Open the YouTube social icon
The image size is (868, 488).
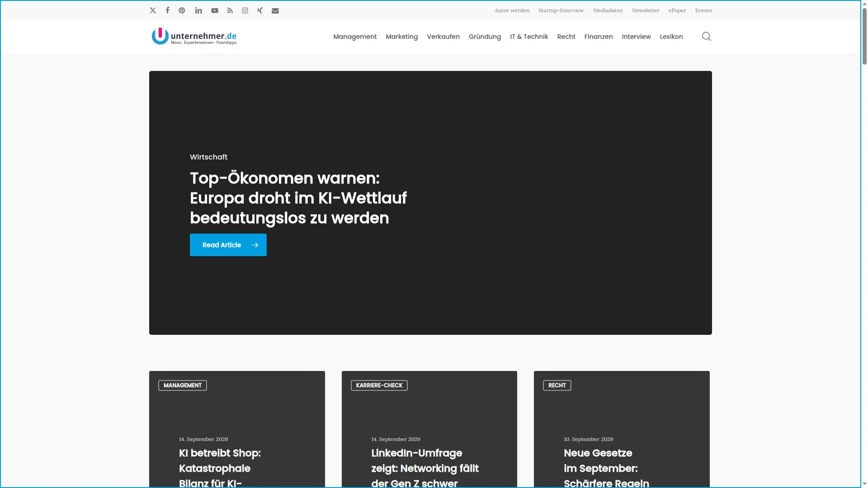coord(215,10)
